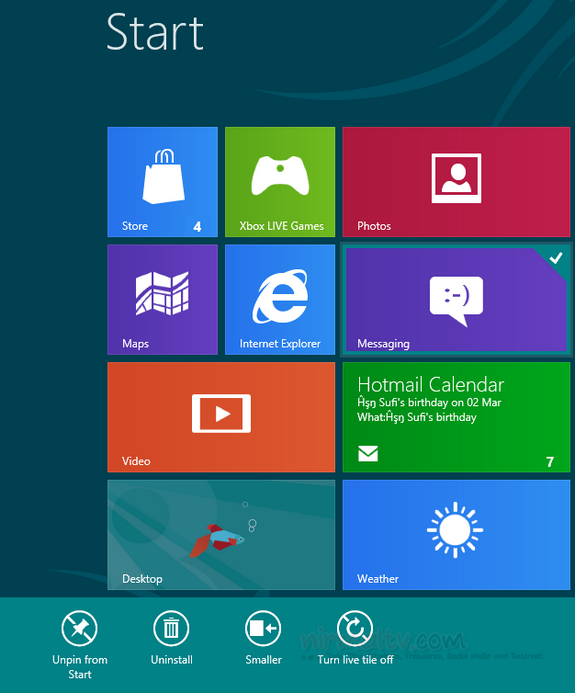Click the Unpin from Start pin icon
The height and width of the screenshot is (693, 575).
(x=80, y=628)
